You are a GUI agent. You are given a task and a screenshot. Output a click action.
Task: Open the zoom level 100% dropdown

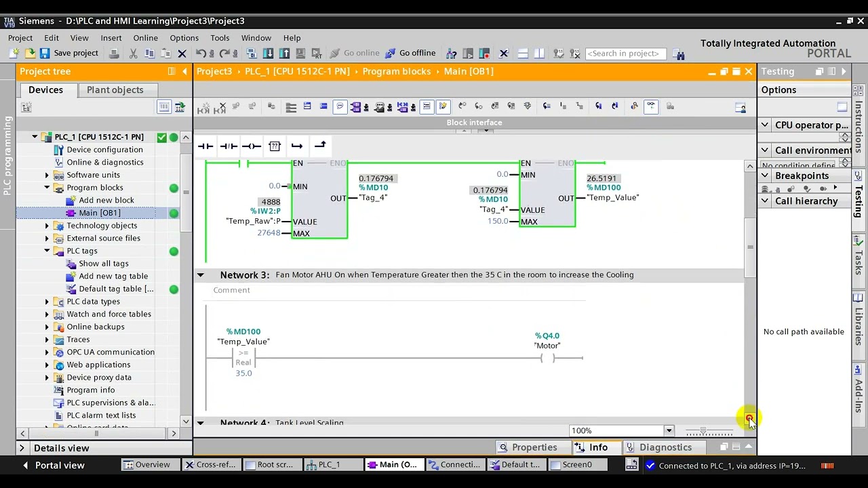(669, 431)
